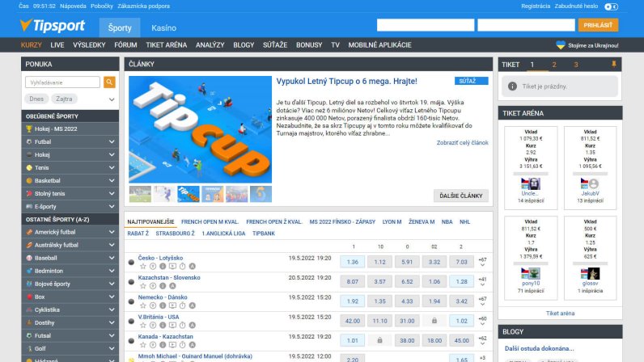Click the A icon for Kanada - Kazachstan

click(x=193, y=345)
